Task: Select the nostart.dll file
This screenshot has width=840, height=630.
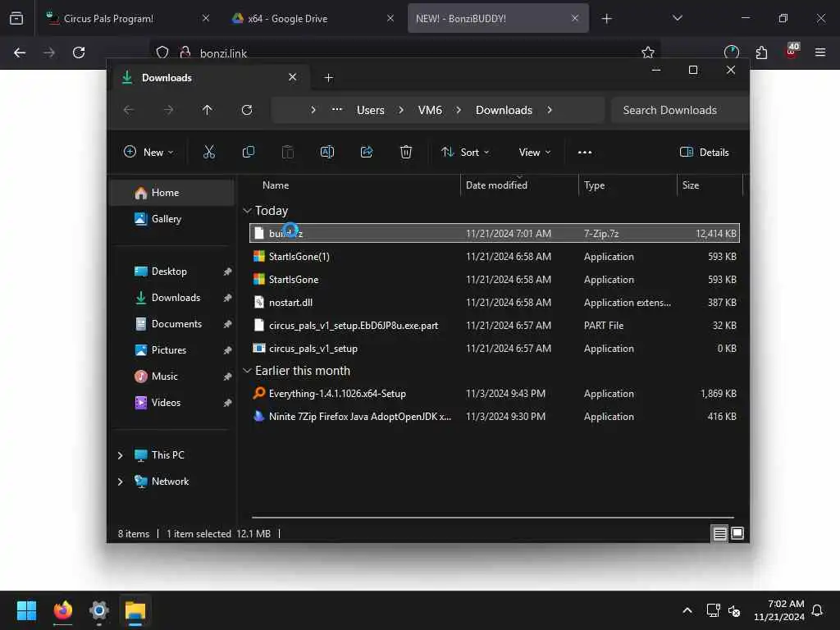Action: tap(495, 303)
